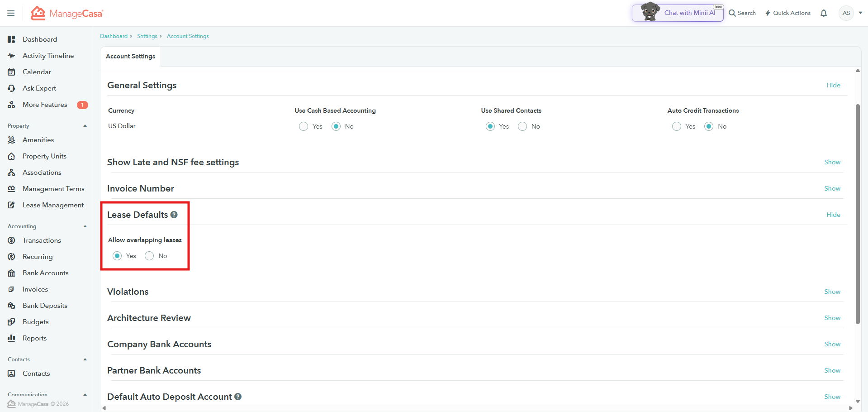The image size is (868, 412).
Task: Collapse the Property sidebar section
Action: coord(85,126)
